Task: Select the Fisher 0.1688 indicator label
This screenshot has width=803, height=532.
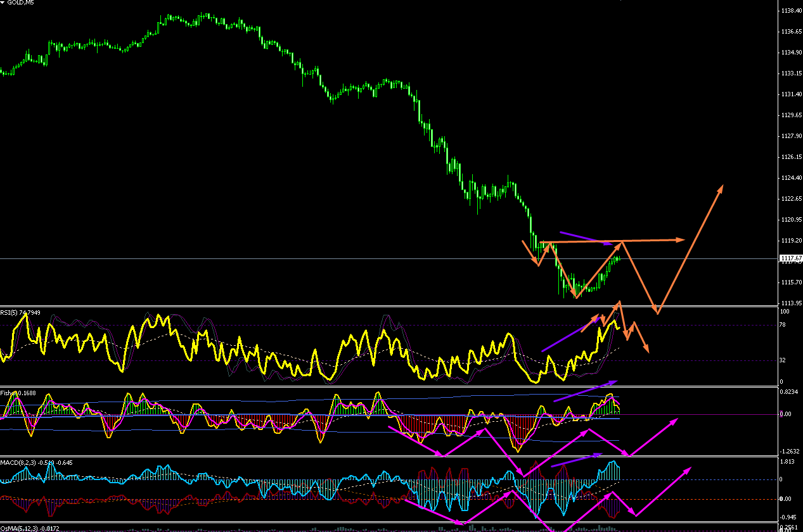Action: click(x=18, y=393)
